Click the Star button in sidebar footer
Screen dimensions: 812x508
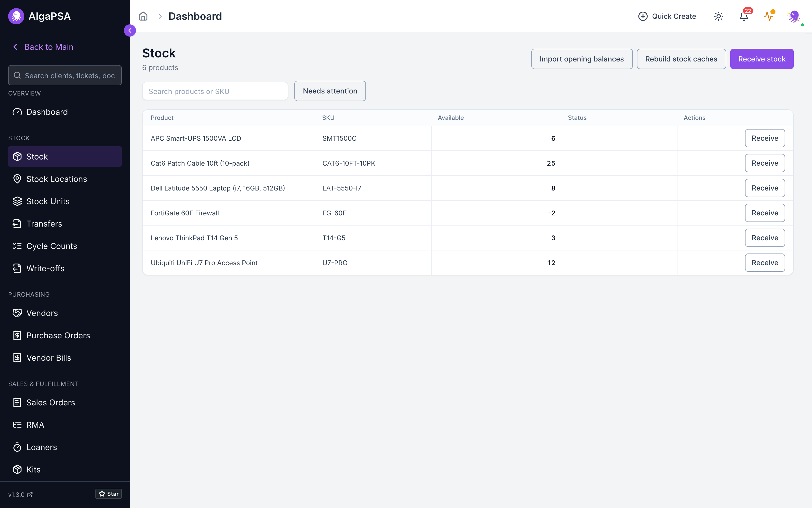(108, 494)
